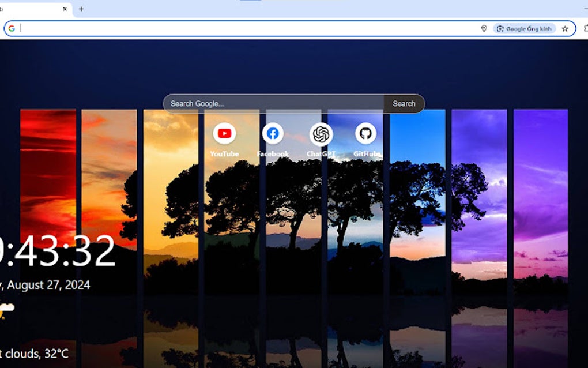
Task: Click the Google G logo in the address bar
Action: [x=13, y=28]
